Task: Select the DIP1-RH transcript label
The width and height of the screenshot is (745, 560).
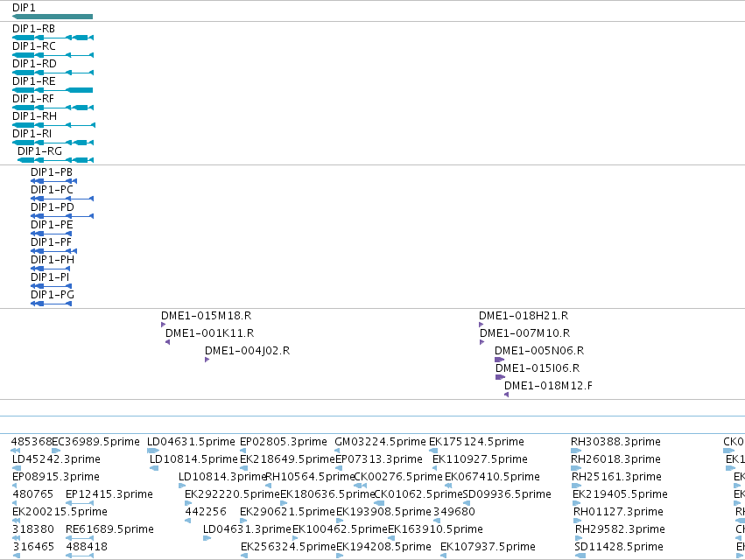Action: (x=34, y=116)
